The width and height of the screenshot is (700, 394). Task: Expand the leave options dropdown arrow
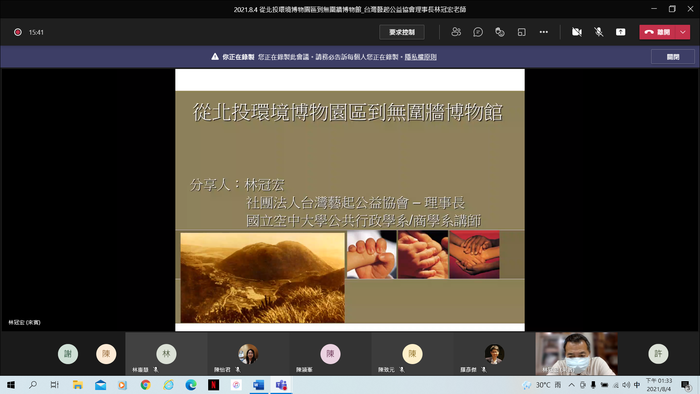pos(683,32)
